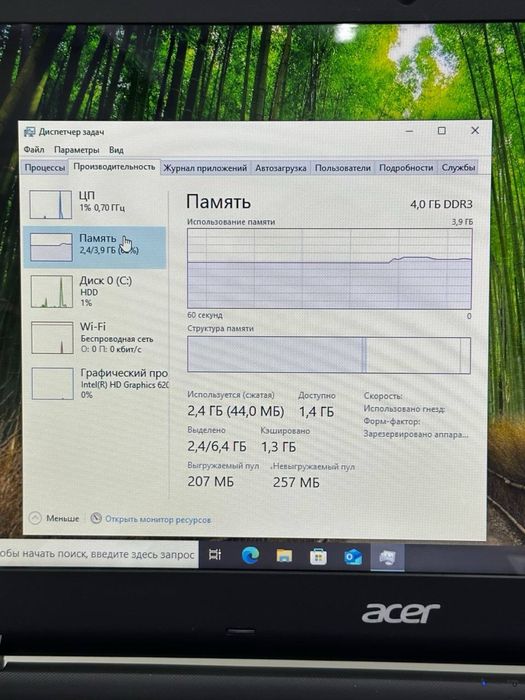Click the Кэшировано 1,3 ГБ value

[x=279, y=447]
